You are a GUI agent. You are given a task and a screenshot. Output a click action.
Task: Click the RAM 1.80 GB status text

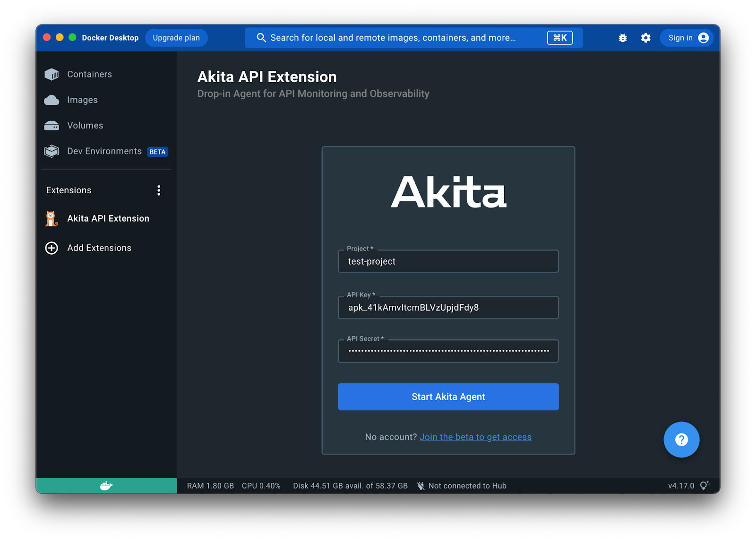tap(210, 486)
